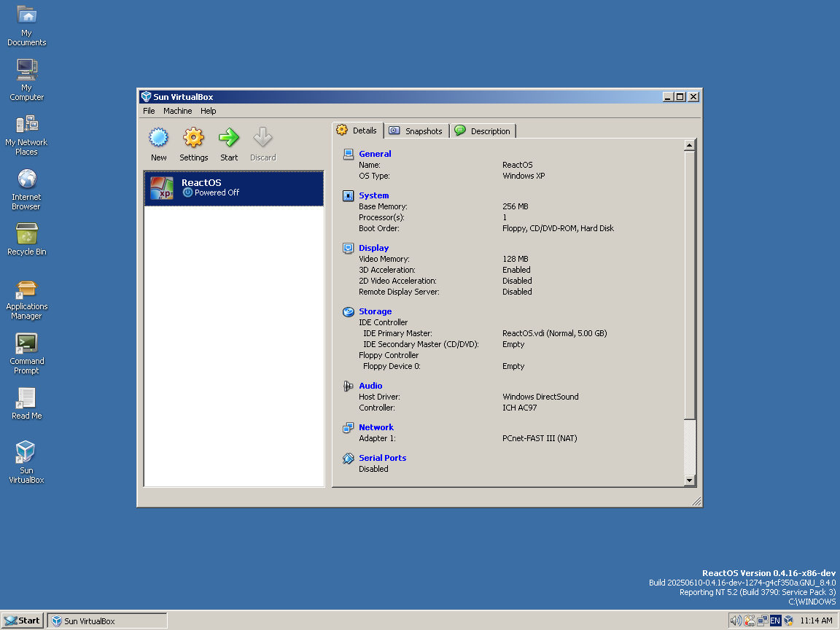Screen dimensions: 840x630
Task: Click the details scrollbar down arrow
Action: (690, 481)
